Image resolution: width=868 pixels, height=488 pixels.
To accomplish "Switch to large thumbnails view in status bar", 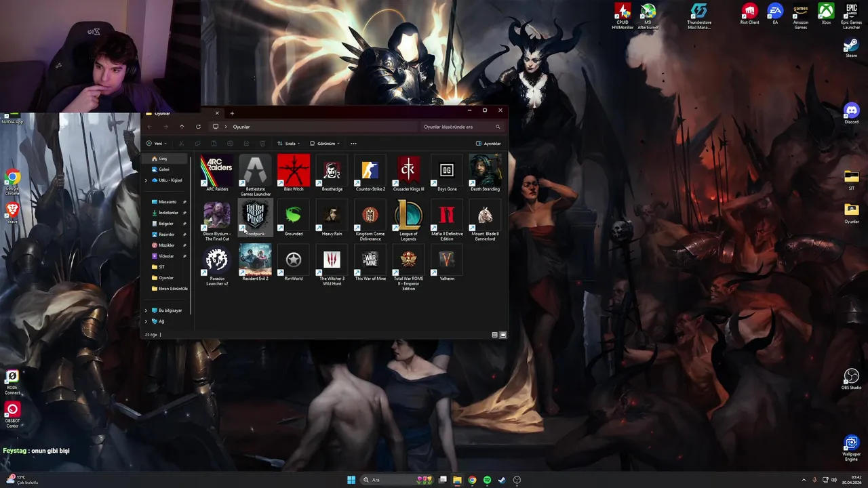I will point(502,335).
